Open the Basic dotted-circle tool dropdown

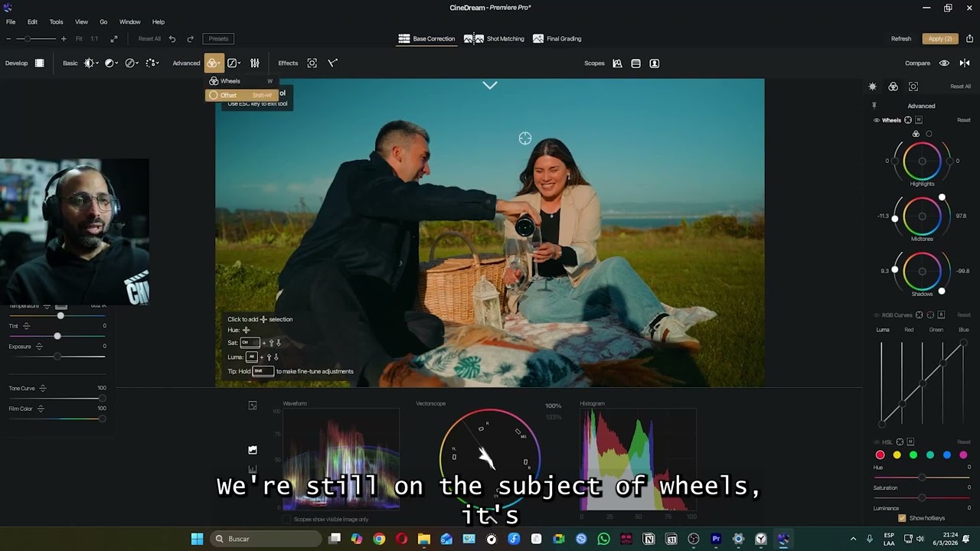[x=152, y=63]
